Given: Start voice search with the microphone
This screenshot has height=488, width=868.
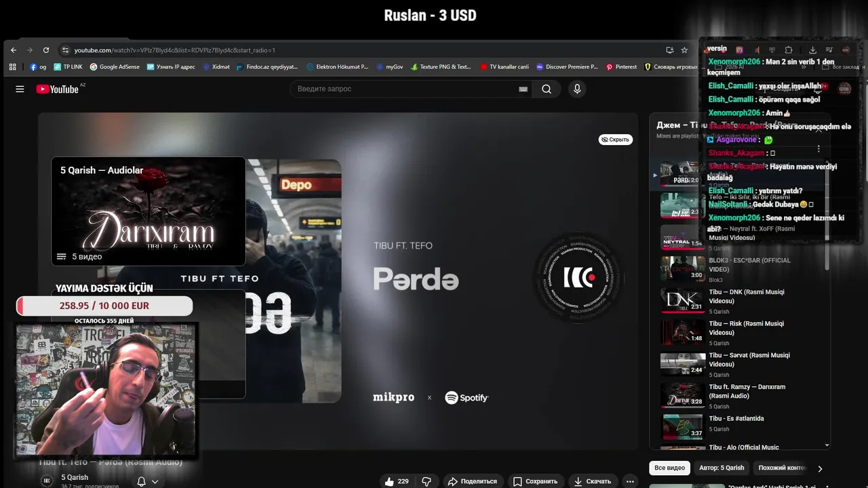Looking at the screenshot, I should [x=577, y=89].
